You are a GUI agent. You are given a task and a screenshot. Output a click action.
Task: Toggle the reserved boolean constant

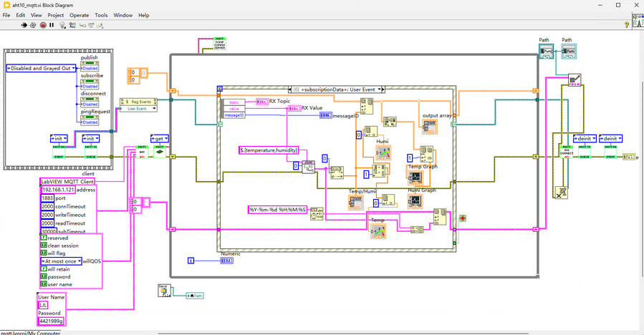click(x=44, y=238)
